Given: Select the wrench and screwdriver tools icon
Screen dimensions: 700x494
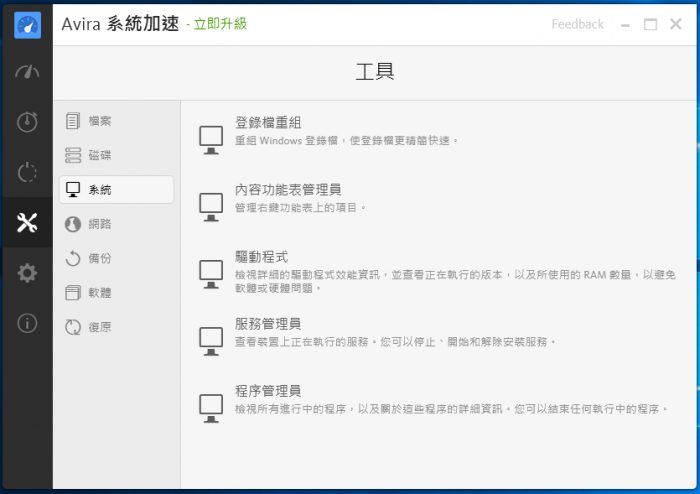Looking at the screenshot, I should (27, 222).
